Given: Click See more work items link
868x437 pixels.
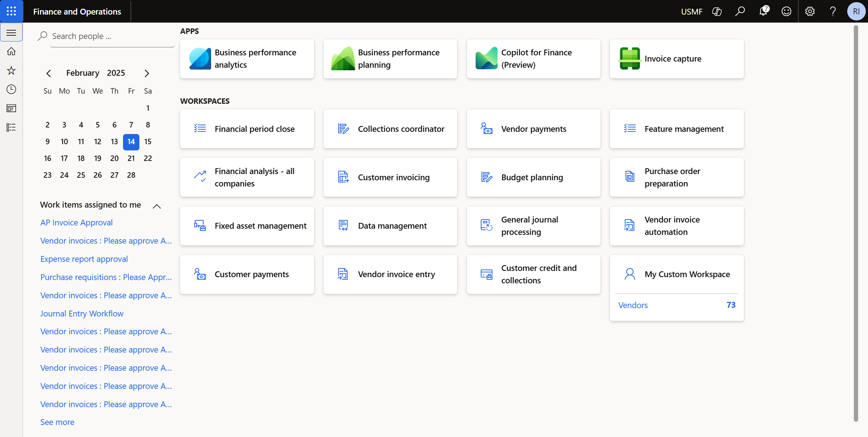Looking at the screenshot, I should click(57, 422).
